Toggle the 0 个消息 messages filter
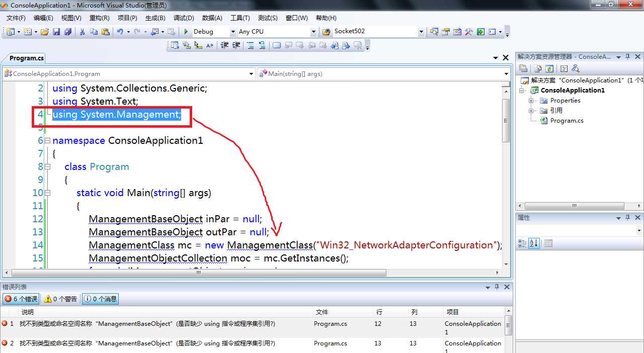Screen dimensions: 644x353 100,299
